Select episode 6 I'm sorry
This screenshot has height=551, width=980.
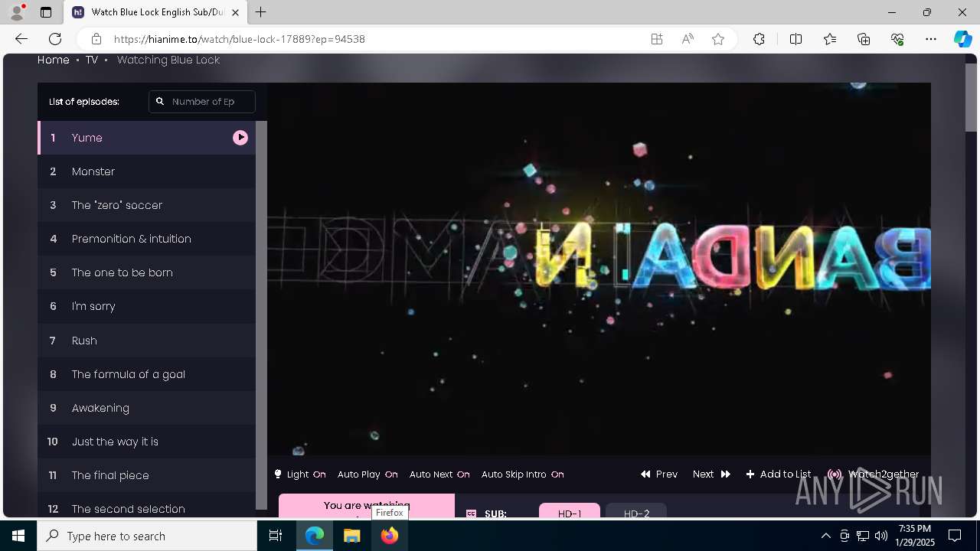[146, 306]
